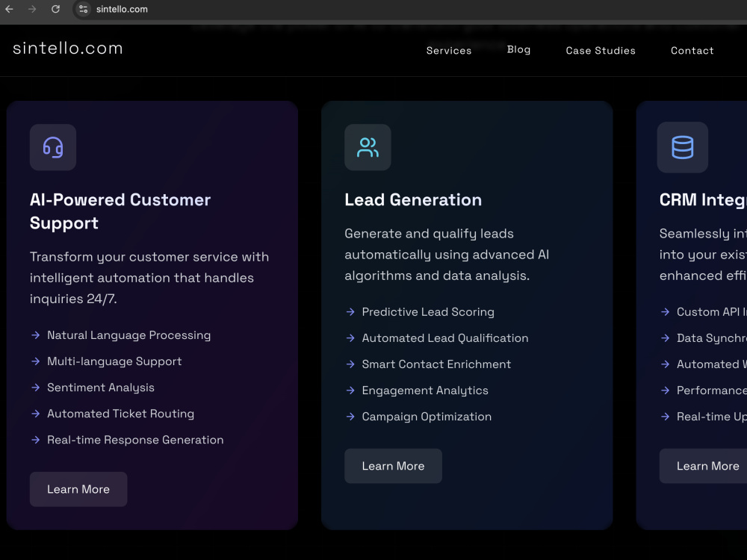Click arrow beside Performance item in CRM card

coord(666,391)
